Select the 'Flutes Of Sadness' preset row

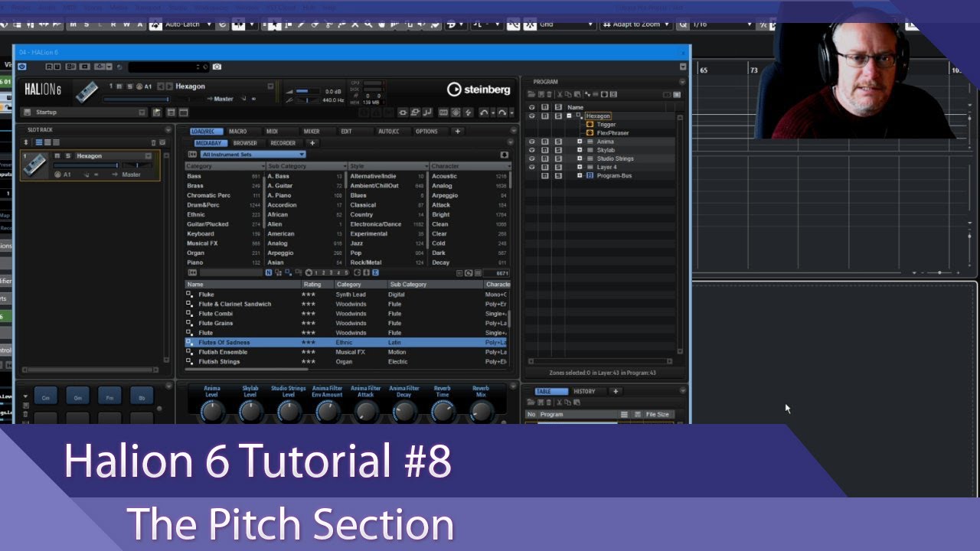pos(345,342)
